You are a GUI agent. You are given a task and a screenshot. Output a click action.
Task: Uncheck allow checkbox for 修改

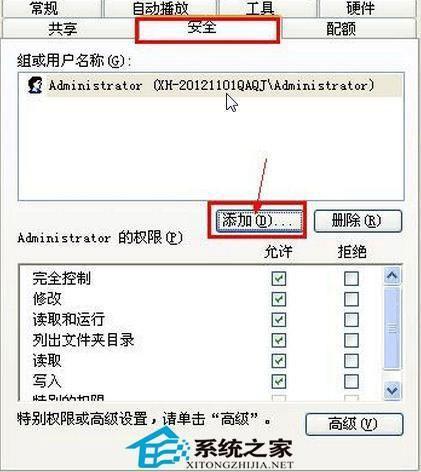pyautogui.click(x=279, y=299)
